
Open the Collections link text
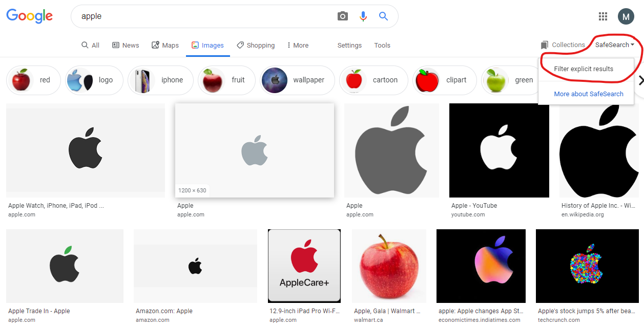[568, 45]
